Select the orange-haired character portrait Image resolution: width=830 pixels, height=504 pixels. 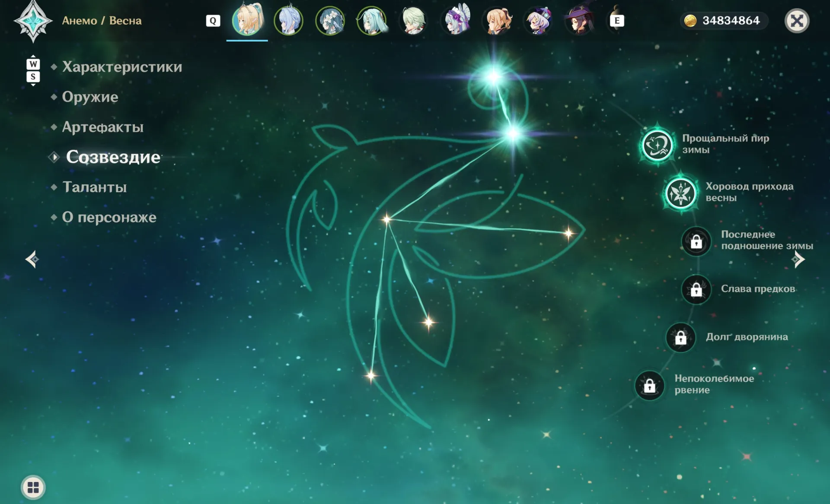497,20
